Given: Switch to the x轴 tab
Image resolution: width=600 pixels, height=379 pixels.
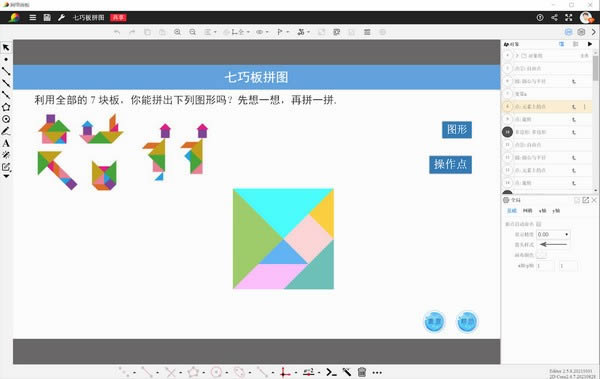Looking at the screenshot, I should click(543, 211).
